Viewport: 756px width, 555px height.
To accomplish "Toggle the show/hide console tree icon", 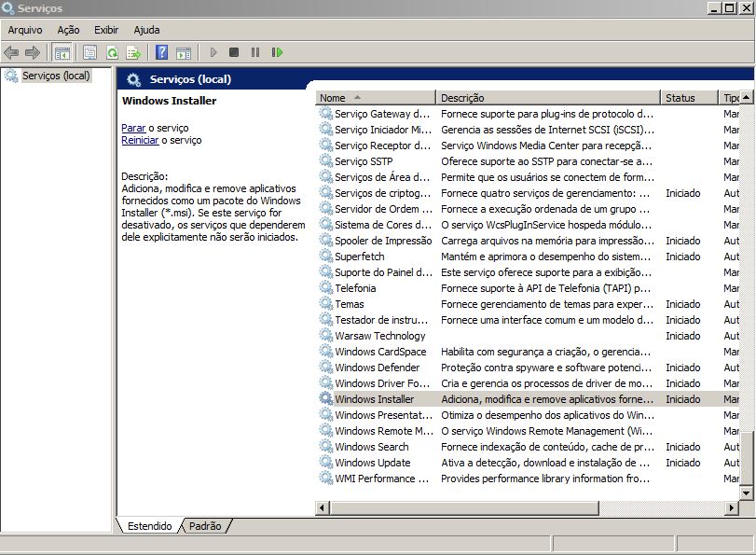I will tap(62, 52).
